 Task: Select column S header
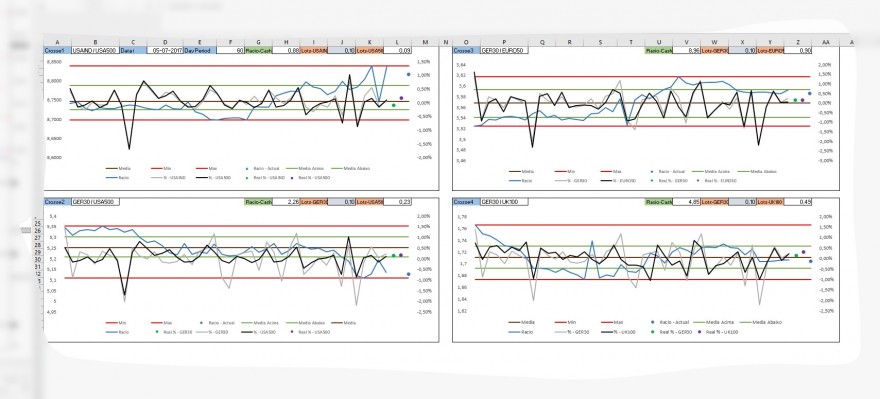[x=600, y=42]
